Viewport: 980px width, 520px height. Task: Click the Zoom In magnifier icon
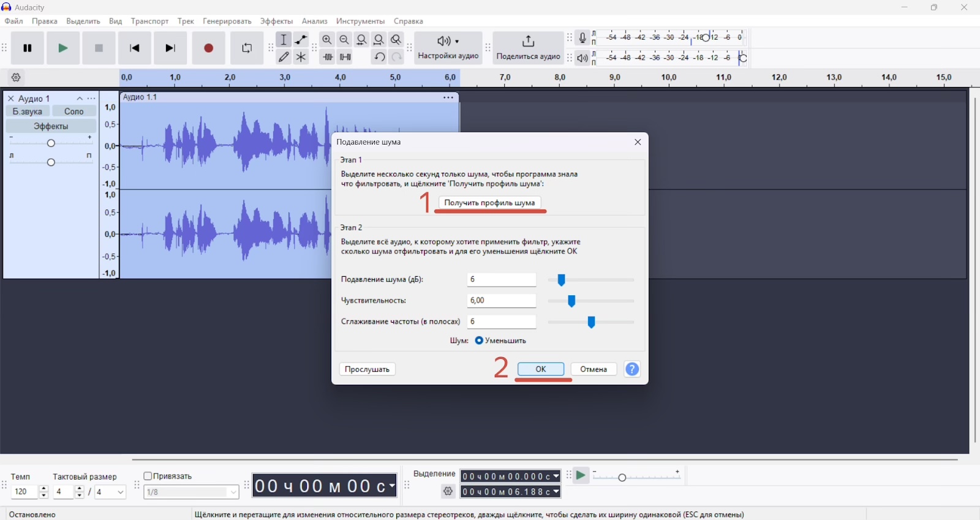coord(328,40)
